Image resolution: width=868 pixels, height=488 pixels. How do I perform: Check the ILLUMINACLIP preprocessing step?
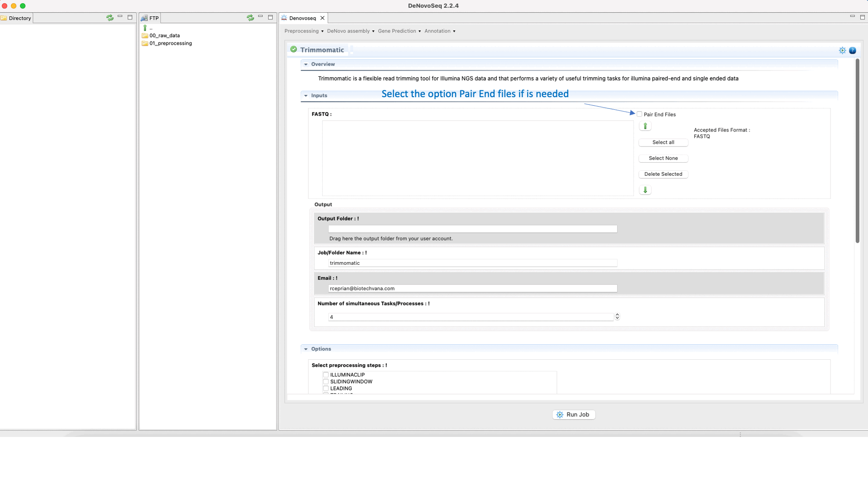point(326,375)
